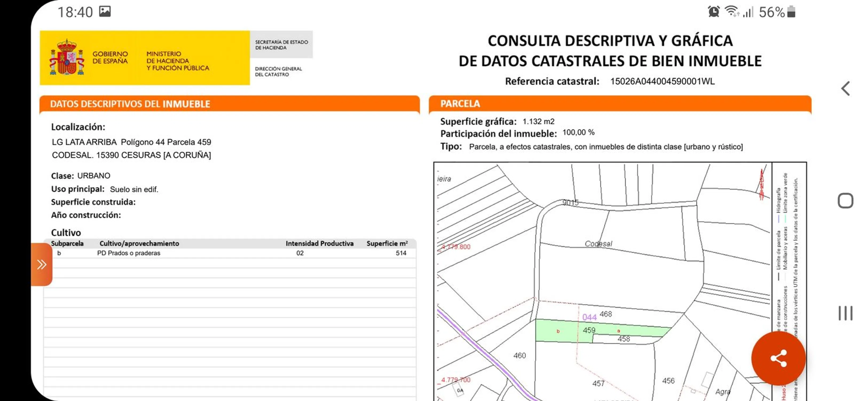Tap the Cultivo/aprovechamiento column header
Screen dimensions: 868x401
point(139,243)
